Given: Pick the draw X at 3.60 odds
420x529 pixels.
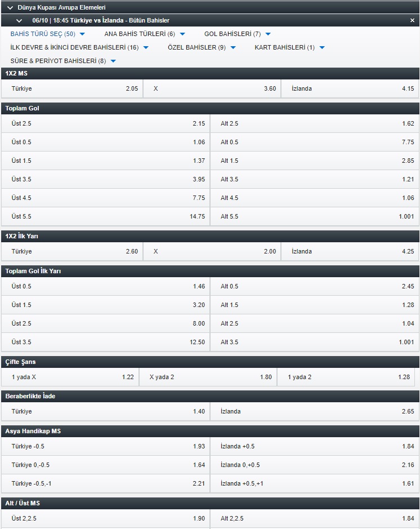Looking at the screenshot, I should click(212, 88).
